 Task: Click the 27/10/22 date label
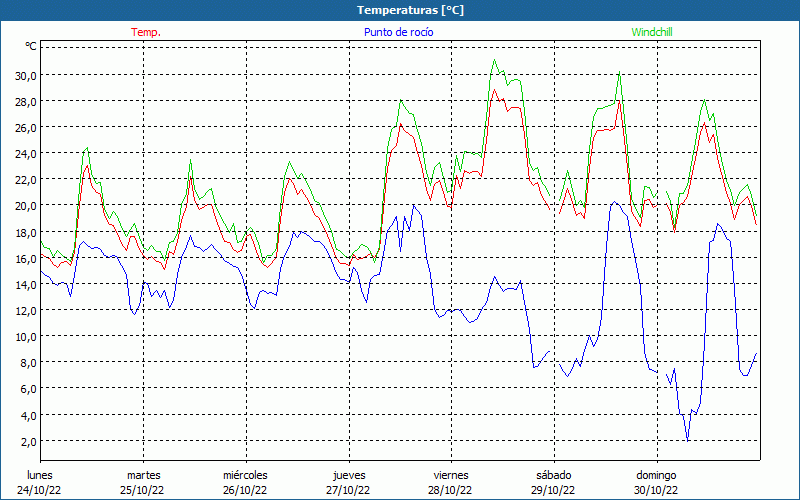(x=348, y=490)
